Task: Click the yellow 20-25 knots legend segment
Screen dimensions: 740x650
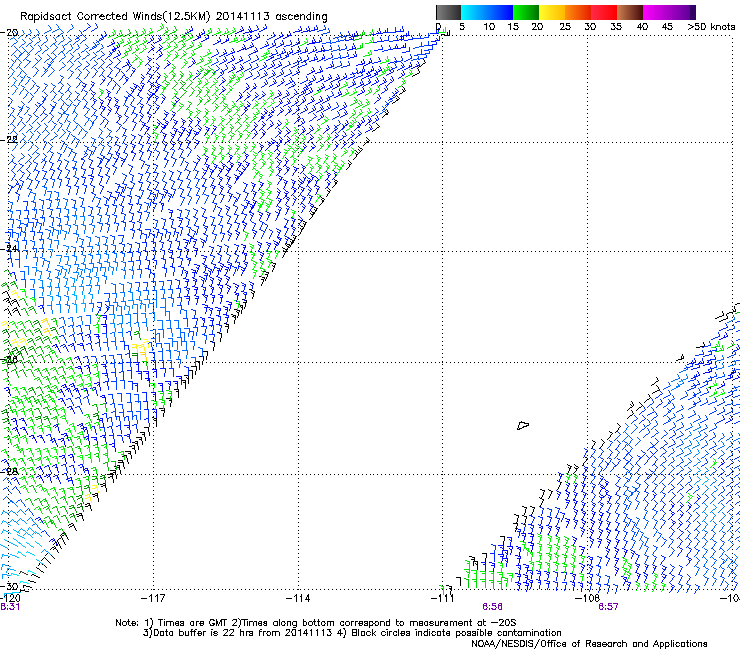Action: [x=552, y=12]
